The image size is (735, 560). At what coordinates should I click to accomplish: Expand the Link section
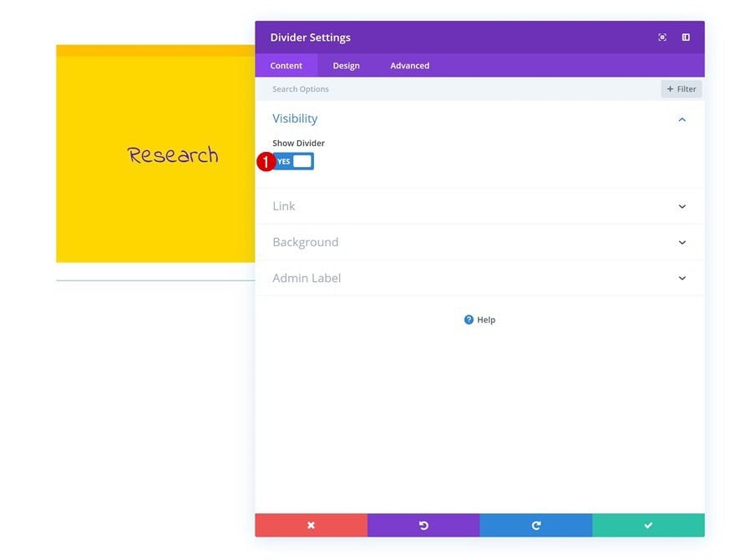479,206
